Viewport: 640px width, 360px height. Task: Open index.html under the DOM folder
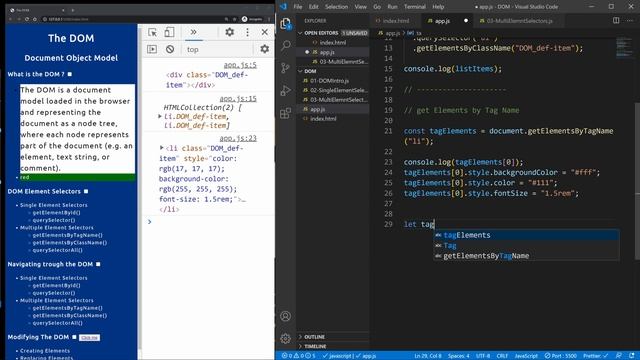333,119
